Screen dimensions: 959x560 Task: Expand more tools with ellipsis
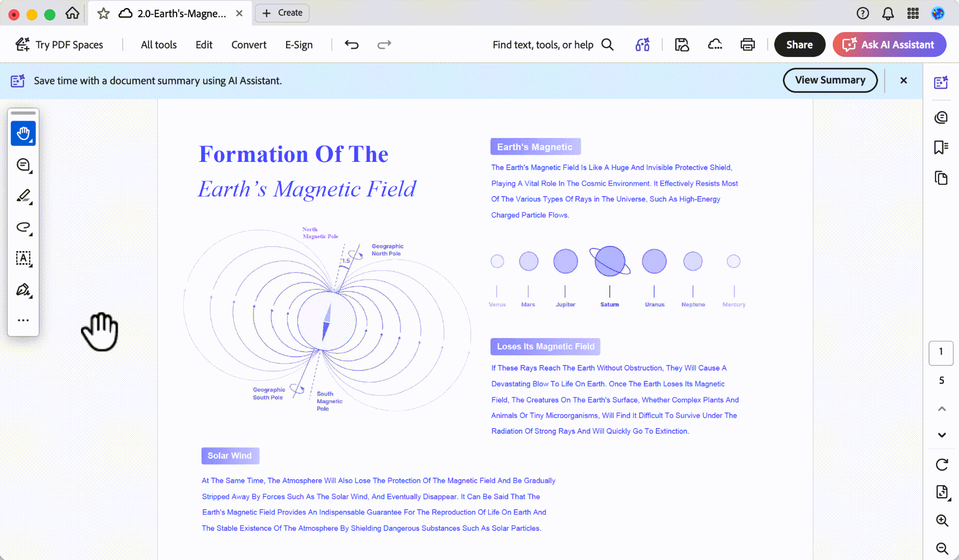pyautogui.click(x=23, y=320)
